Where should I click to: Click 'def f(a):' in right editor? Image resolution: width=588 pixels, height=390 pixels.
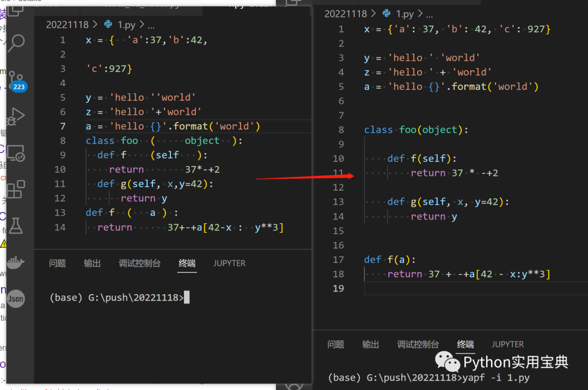click(390, 259)
